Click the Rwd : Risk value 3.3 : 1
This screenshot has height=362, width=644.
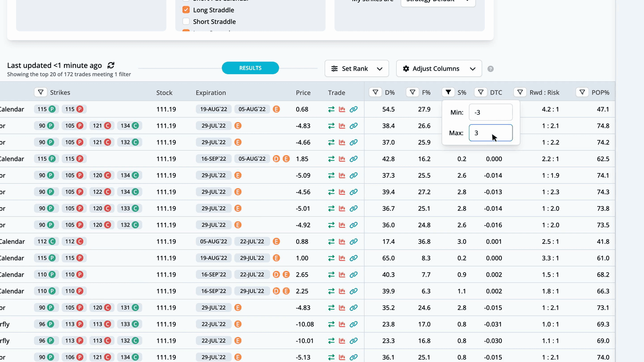550,258
